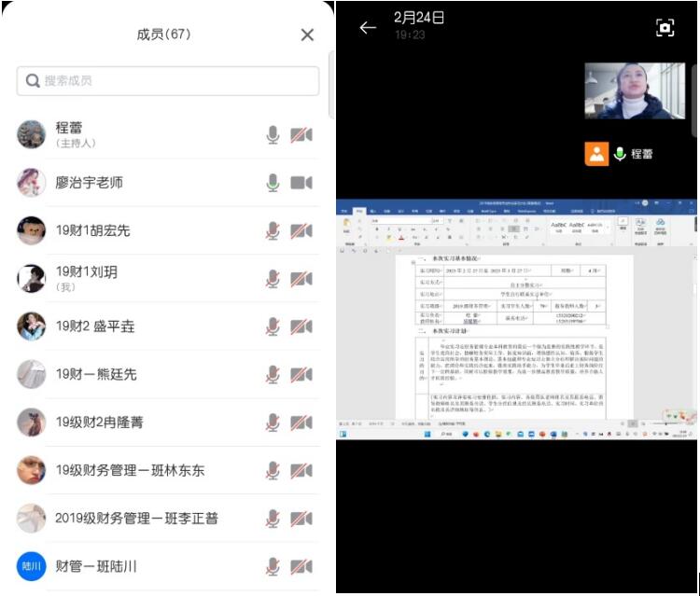
Task: Click the shared Word document screen
Action: [516, 319]
